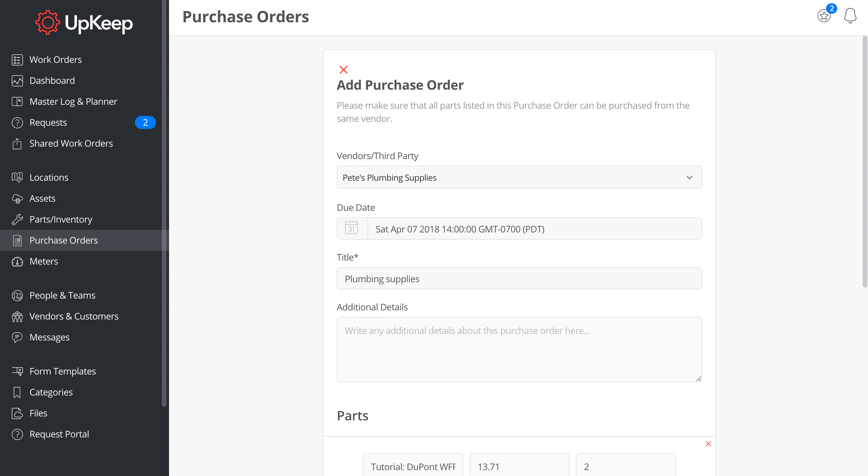The image size is (868, 476).
Task: Click the Messages chat bubble icon
Action: coord(17,337)
